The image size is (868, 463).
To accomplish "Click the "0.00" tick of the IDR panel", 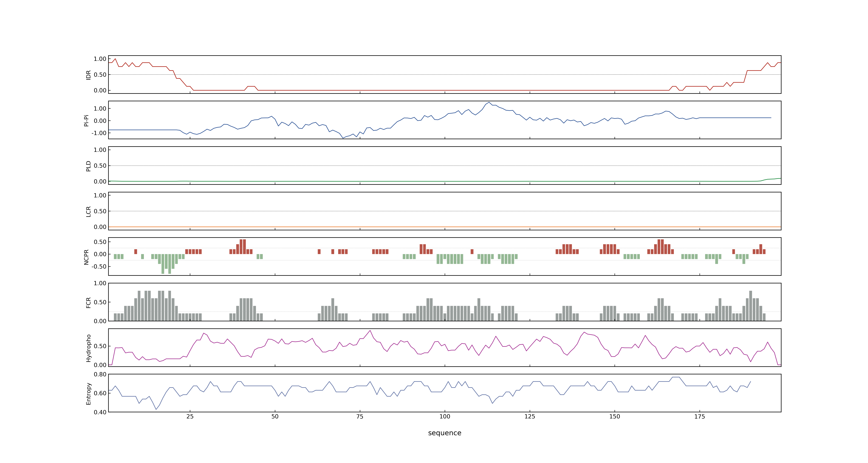I will (x=100, y=90).
